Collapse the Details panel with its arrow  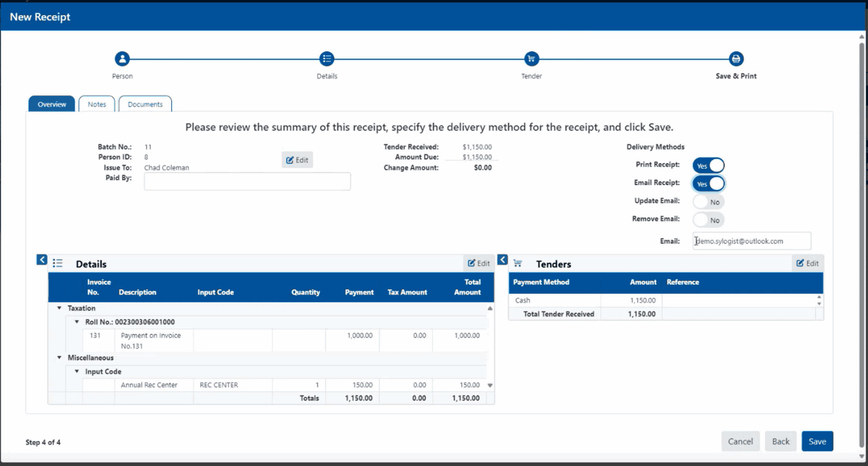pyautogui.click(x=42, y=260)
